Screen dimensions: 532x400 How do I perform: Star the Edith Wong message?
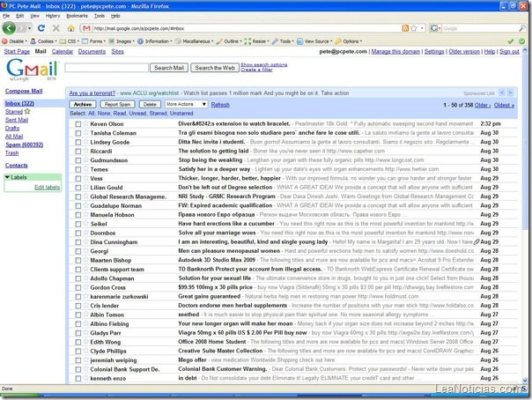click(86, 342)
